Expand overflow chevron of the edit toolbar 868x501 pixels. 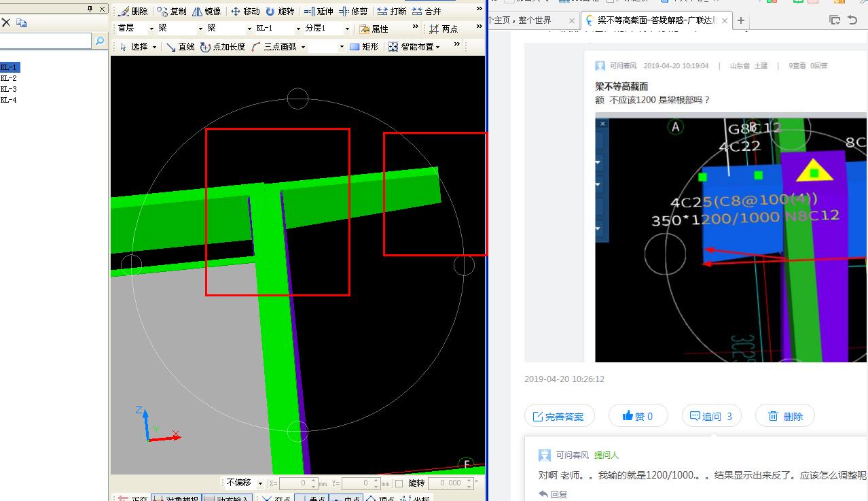tap(480, 10)
